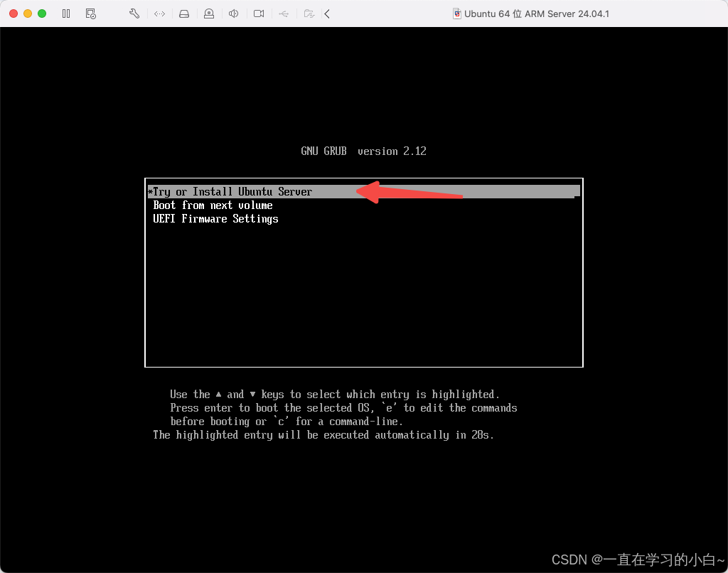728x573 pixels.
Task: Click the USB devices icon
Action: (284, 14)
